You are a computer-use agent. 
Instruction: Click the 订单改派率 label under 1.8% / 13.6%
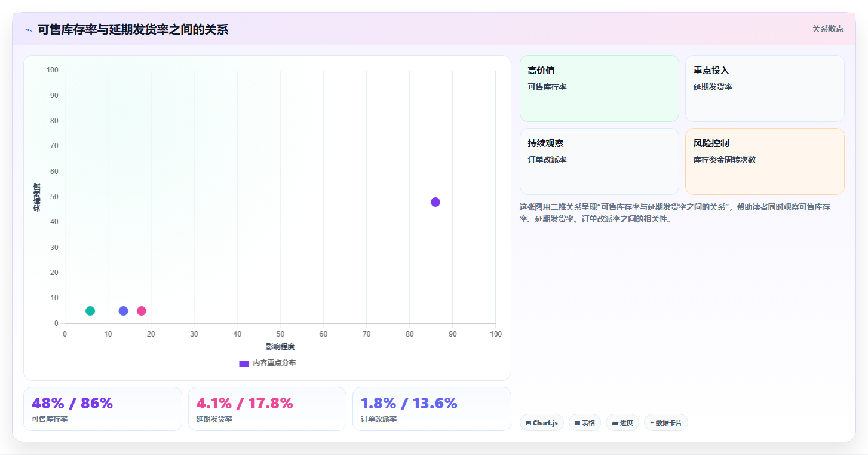tap(379, 419)
